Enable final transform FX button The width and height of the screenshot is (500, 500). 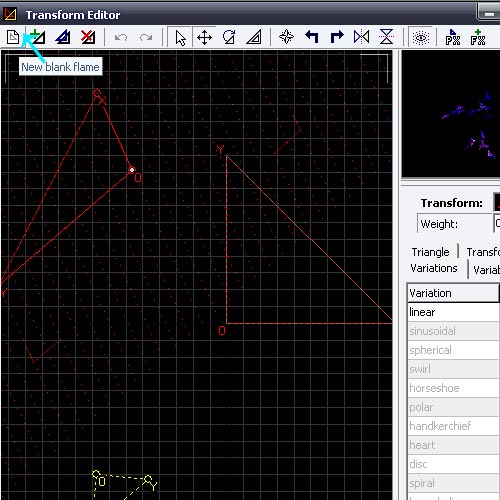(478, 37)
